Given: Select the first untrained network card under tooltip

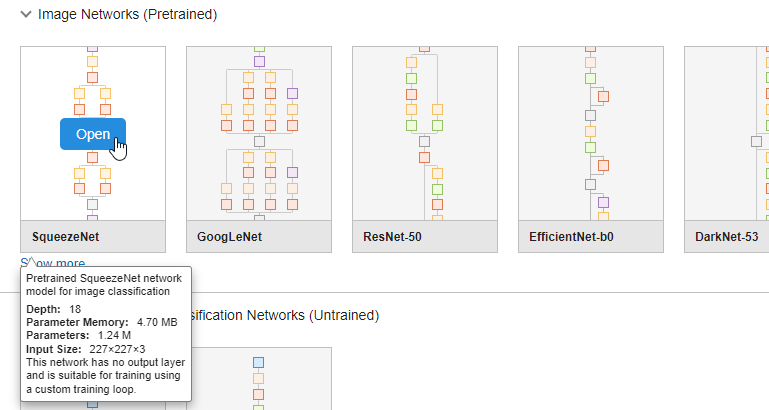Looking at the screenshot, I should 93,404.
